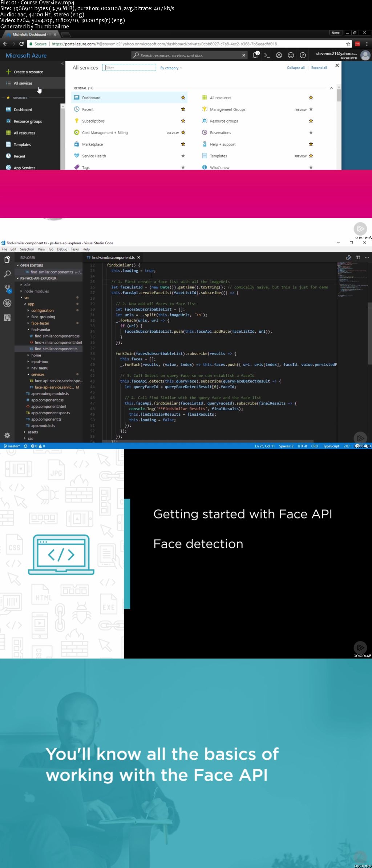Toggle favorite star for Service Health

(x=183, y=156)
